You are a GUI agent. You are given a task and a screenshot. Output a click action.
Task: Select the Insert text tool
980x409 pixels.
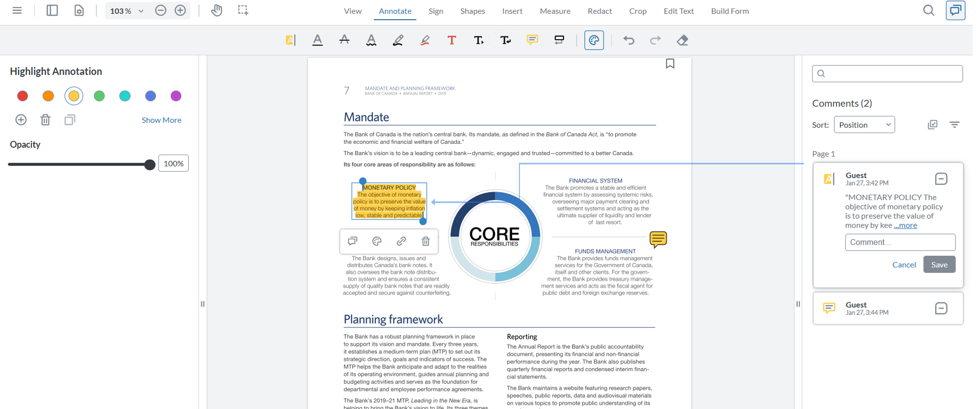pos(479,40)
